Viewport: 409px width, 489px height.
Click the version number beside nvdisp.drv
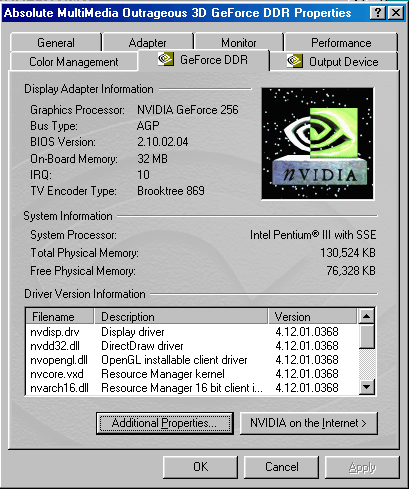coord(307,332)
